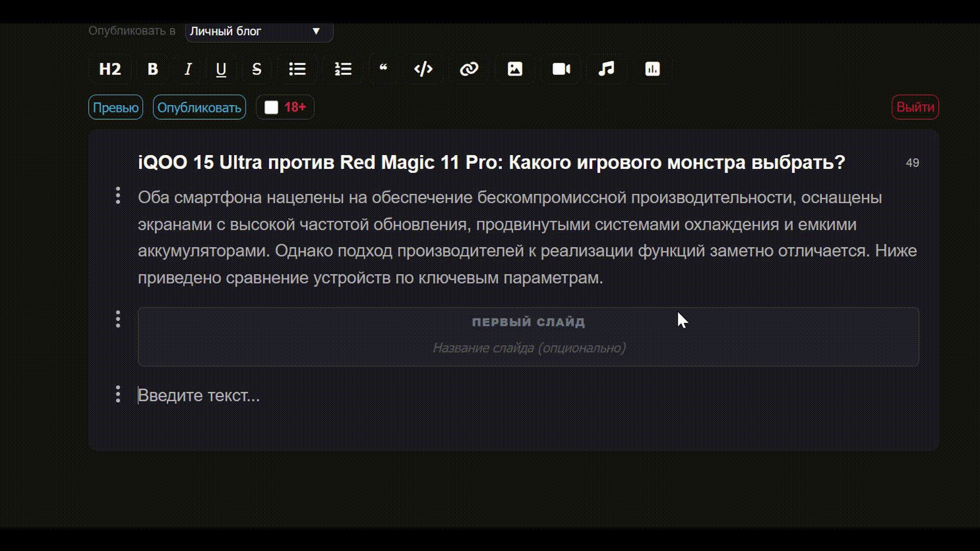Open options menu for the slide block
Viewport: 980px width, 551px height.
click(118, 319)
